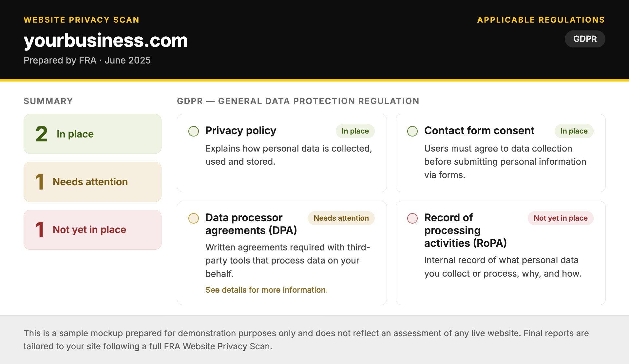Click the Not yet in place badge on RoPA card
Viewport: 629px width, 364px height.
[561, 218]
